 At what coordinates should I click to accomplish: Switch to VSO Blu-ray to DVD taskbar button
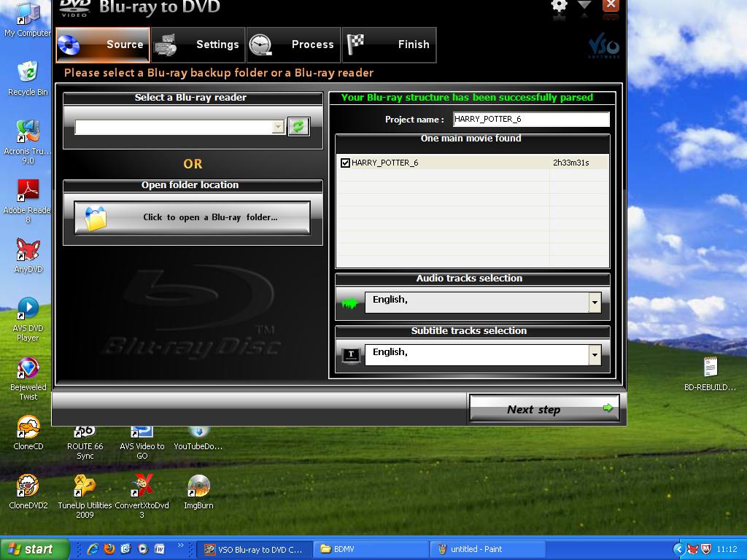tap(255, 550)
